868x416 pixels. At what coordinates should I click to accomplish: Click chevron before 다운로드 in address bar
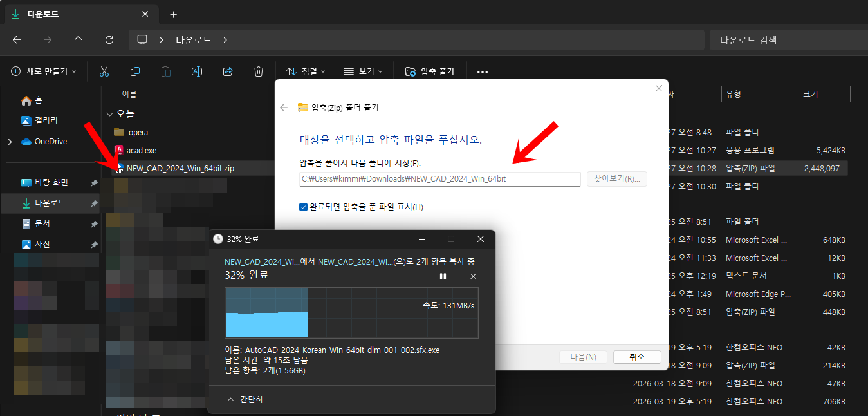(162, 40)
